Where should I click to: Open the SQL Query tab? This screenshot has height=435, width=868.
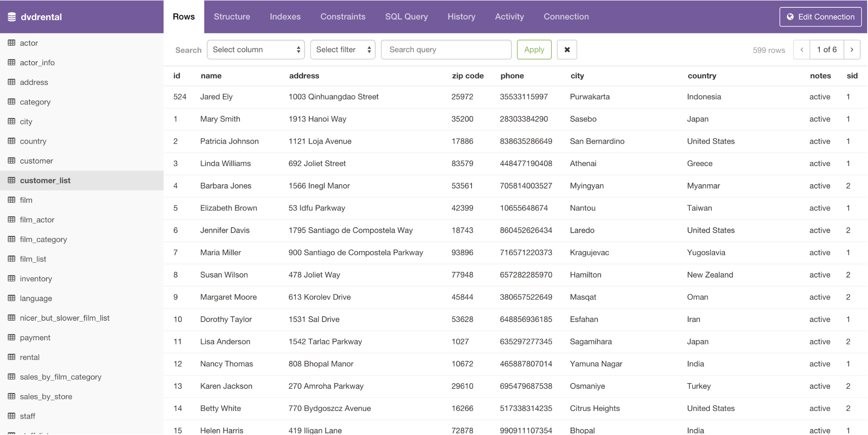point(406,17)
